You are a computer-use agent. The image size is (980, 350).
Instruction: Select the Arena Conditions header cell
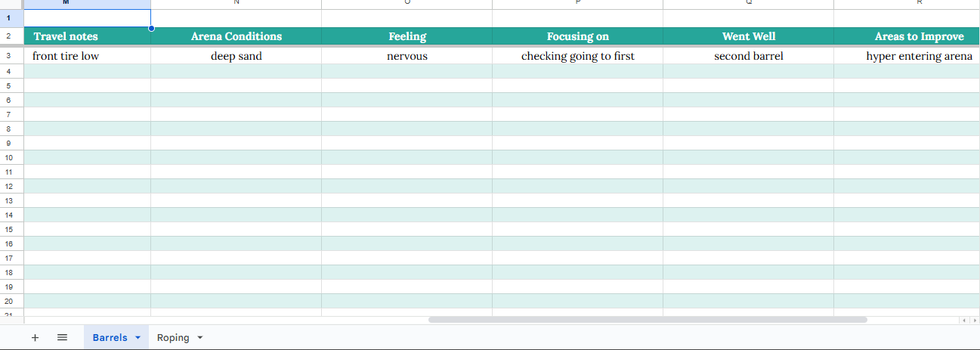[236, 36]
